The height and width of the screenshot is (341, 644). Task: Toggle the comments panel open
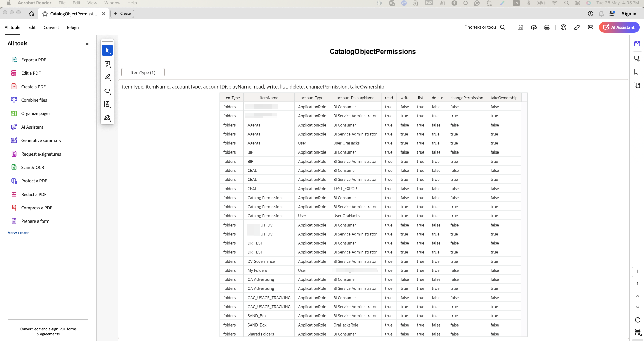click(x=637, y=58)
